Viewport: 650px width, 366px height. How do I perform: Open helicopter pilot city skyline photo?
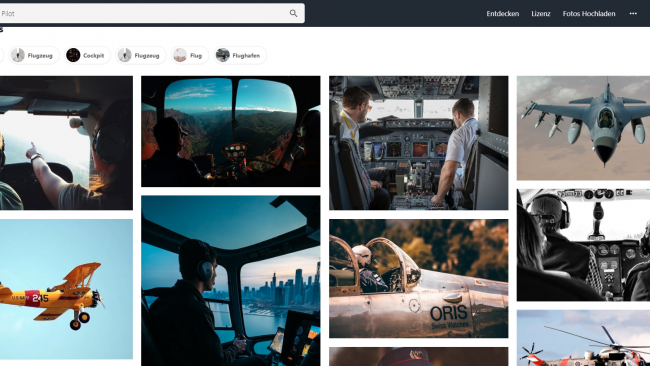pyautogui.click(x=230, y=281)
